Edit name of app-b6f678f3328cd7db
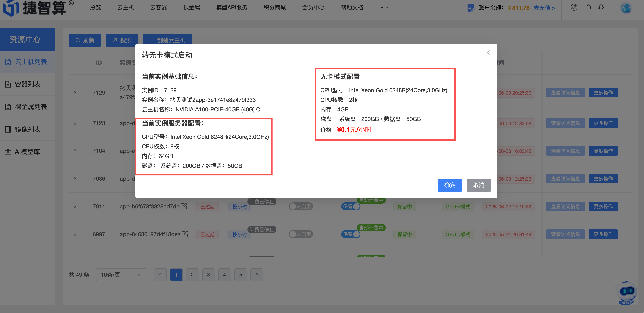 (x=184, y=206)
